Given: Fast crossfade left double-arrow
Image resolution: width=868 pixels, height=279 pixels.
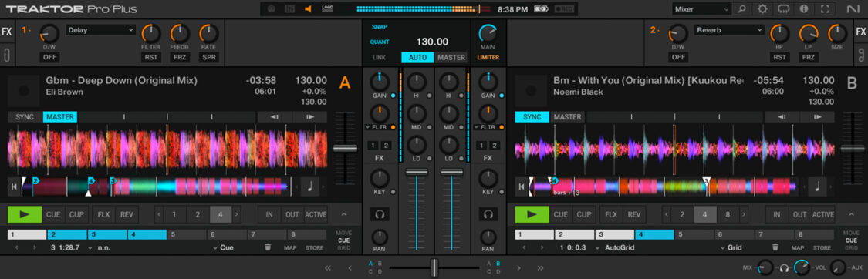Looking at the screenshot, I should [328, 268].
